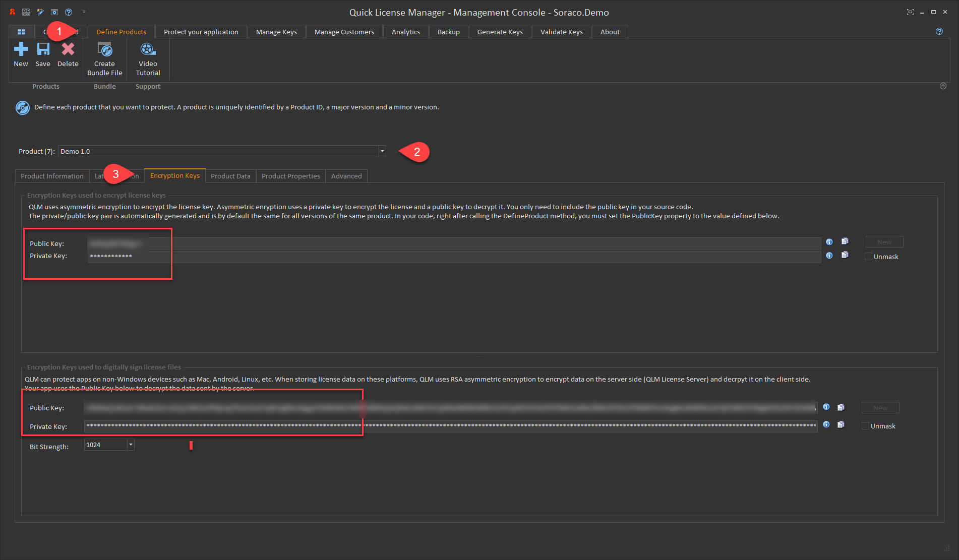Select the Encryption Keys sub-tab

[x=175, y=175]
